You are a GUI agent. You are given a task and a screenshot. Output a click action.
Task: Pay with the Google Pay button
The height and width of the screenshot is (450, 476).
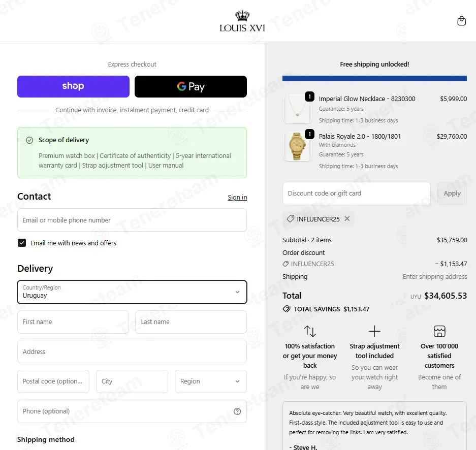point(191,86)
